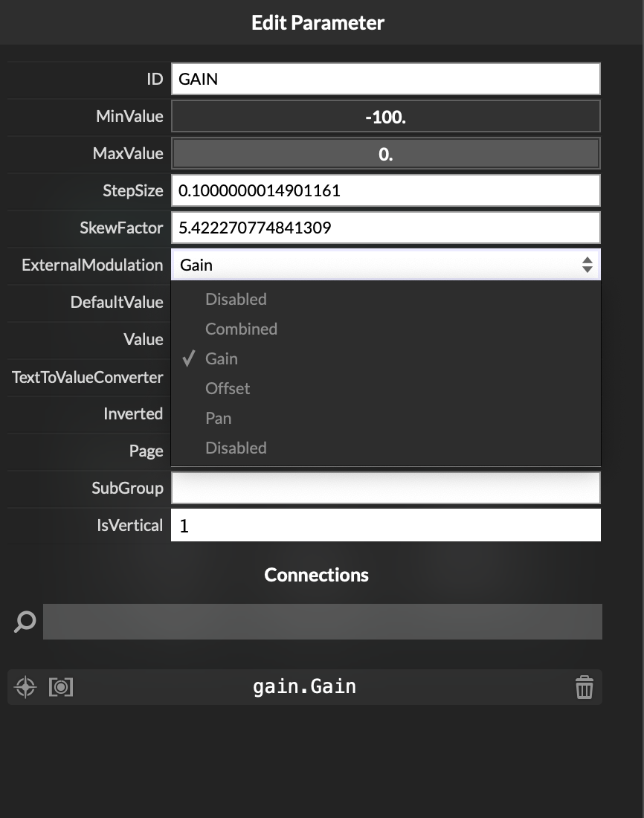
Task: Click inside the Connections search bar
Action: tap(322, 621)
